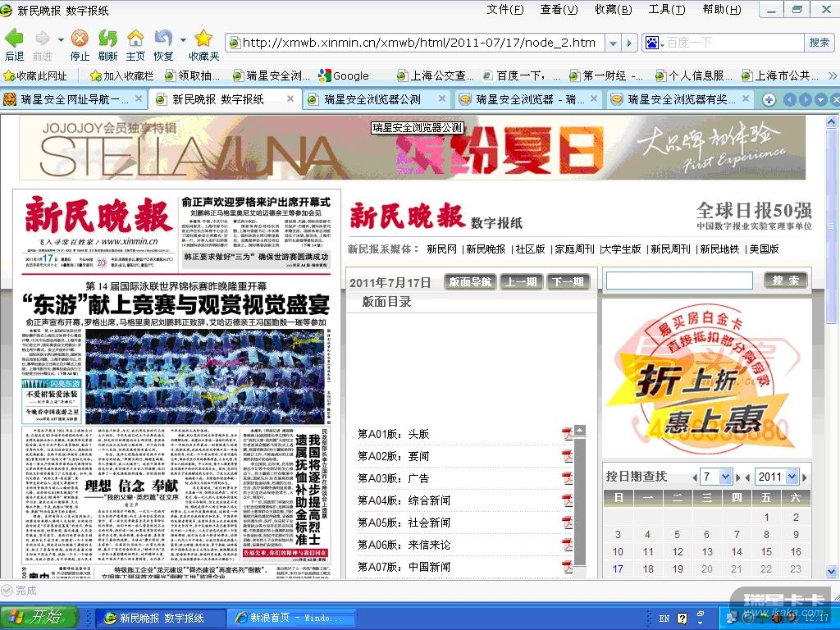The image size is (840, 630).
Task: Open favorites with the 收藏夹 star icon
Action: tap(203, 38)
